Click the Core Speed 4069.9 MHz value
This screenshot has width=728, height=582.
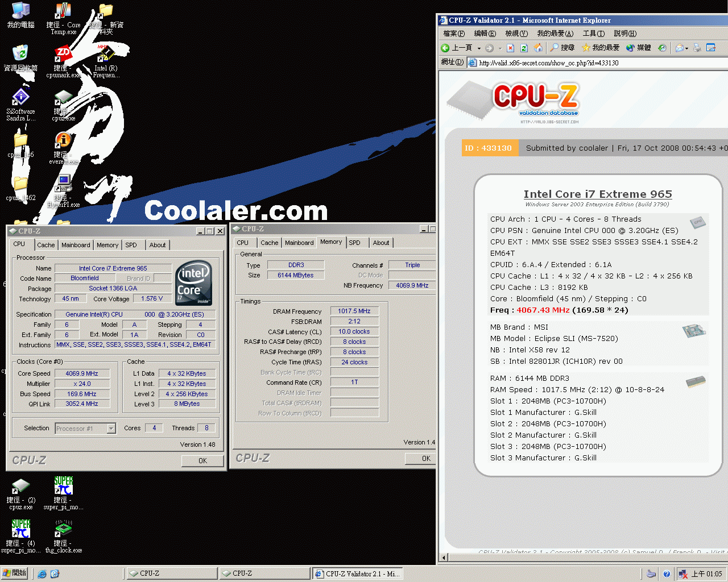(82, 373)
